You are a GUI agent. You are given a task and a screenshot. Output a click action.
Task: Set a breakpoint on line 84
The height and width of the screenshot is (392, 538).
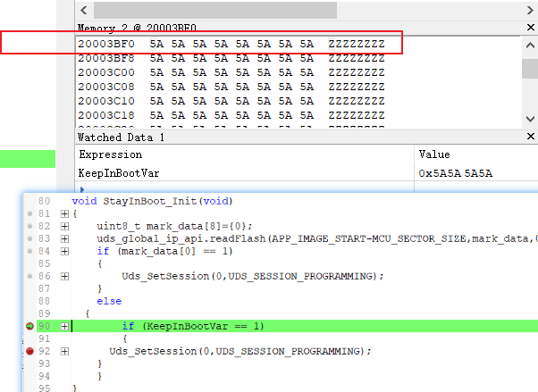tap(29, 251)
